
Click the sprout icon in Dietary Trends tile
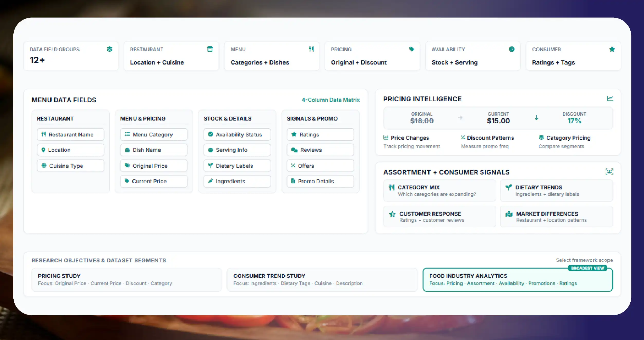[508, 188]
